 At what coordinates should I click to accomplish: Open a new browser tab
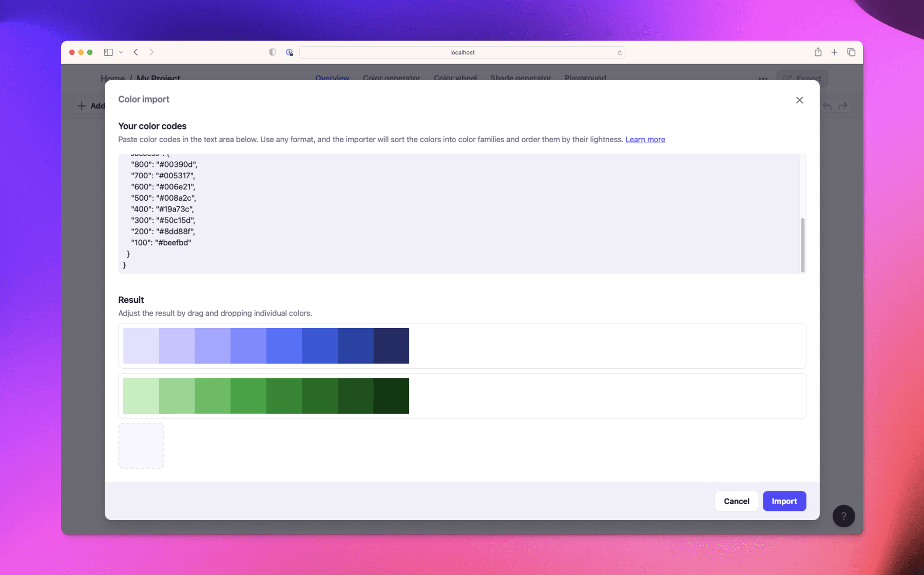[834, 52]
